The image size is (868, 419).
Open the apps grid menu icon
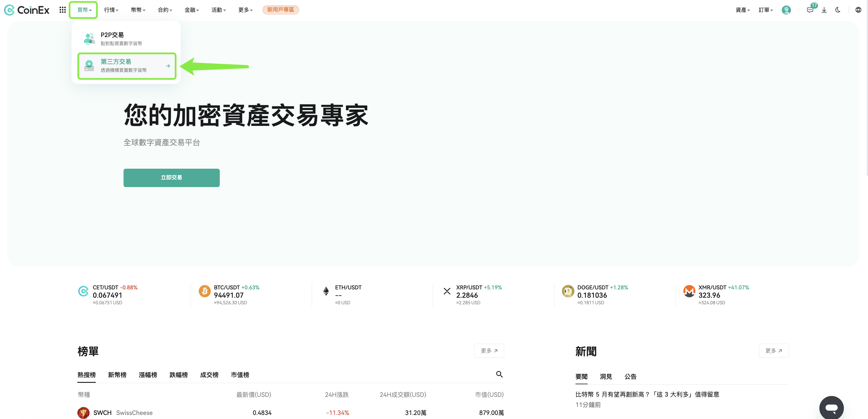pyautogui.click(x=62, y=10)
